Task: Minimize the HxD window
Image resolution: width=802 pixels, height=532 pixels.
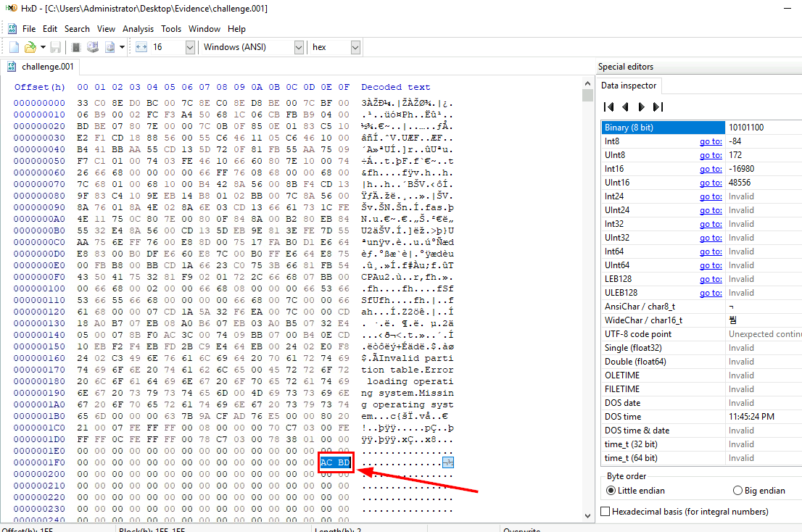Action: click(787, 9)
